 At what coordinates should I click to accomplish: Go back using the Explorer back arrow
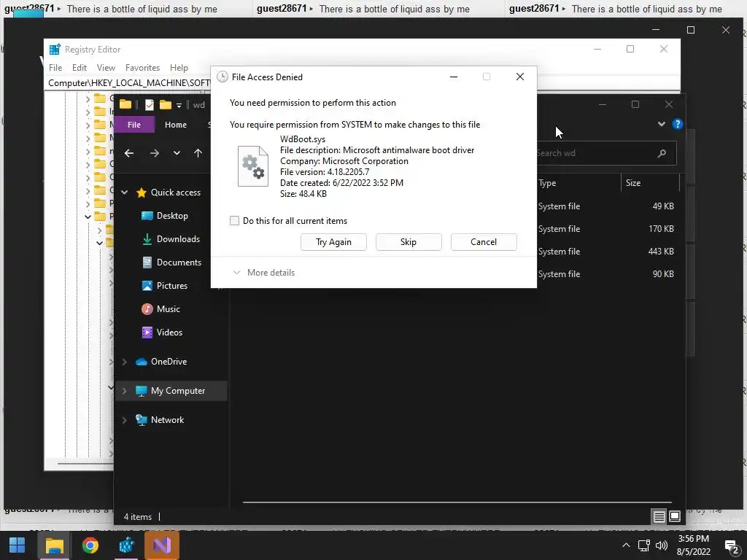(128, 153)
